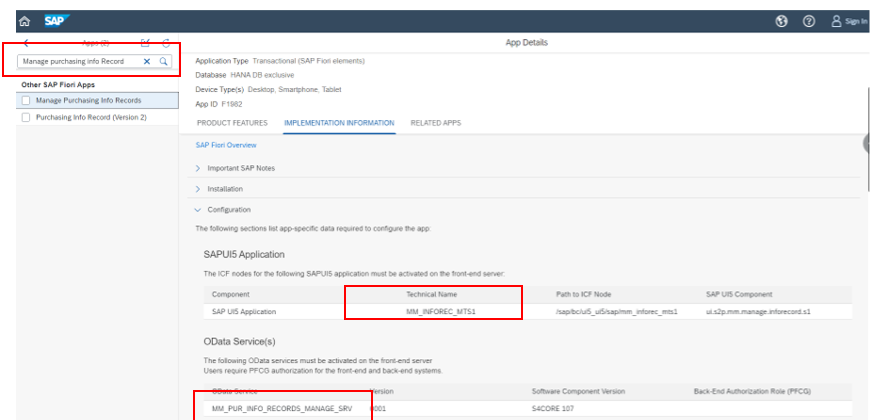Go to the home page icon
The height and width of the screenshot is (420, 871).
point(24,21)
